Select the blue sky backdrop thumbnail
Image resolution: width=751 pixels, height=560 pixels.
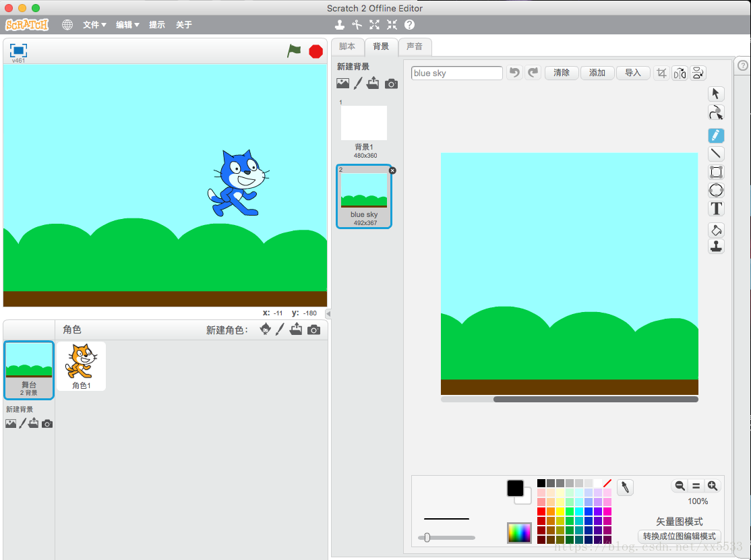click(364, 196)
